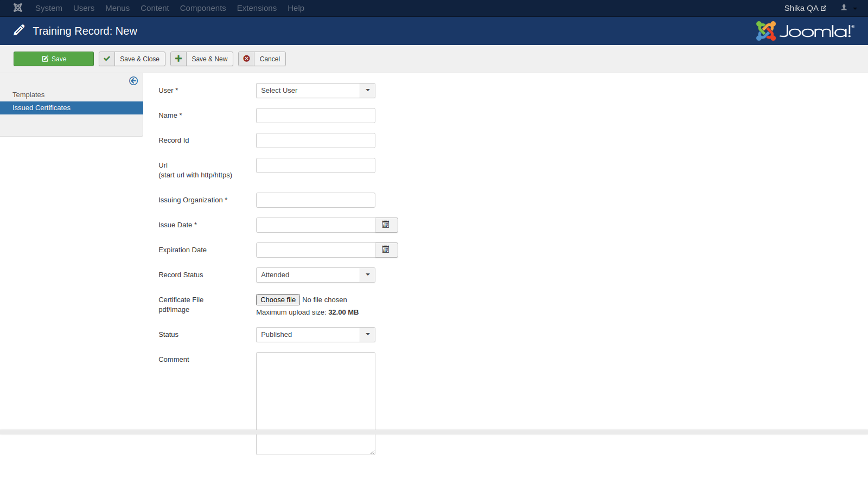Click the red Cancel cross icon
This screenshot has width=868, height=492.
click(x=246, y=59)
